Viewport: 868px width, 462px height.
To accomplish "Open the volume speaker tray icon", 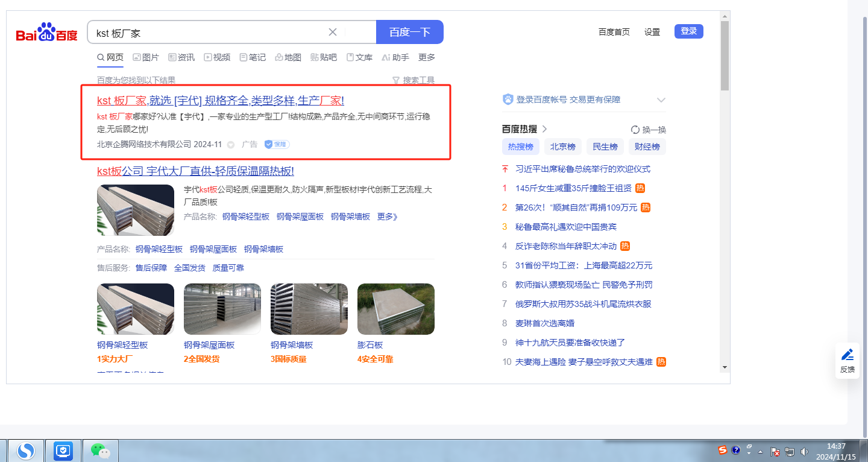I will pos(804,451).
